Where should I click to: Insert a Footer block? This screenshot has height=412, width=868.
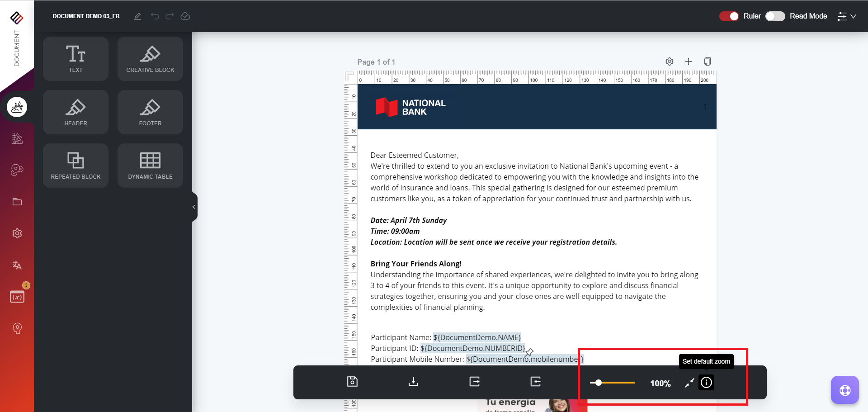[150, 112]
